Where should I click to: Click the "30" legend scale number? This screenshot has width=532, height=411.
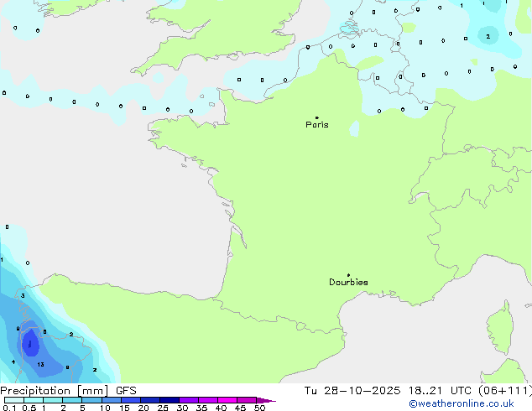(x=182, y=408)
